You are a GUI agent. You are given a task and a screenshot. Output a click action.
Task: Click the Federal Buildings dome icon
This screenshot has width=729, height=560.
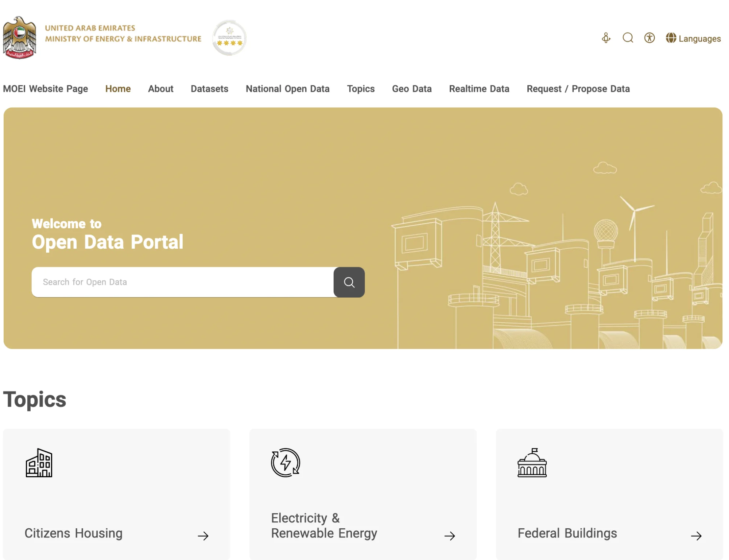pyautogui.click(x=532, y=463)
